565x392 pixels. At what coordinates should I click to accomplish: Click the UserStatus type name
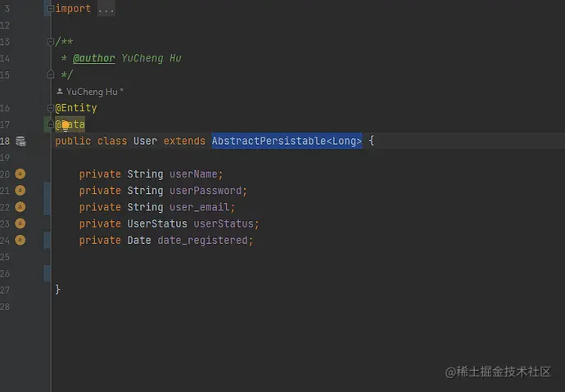[157, 224]
